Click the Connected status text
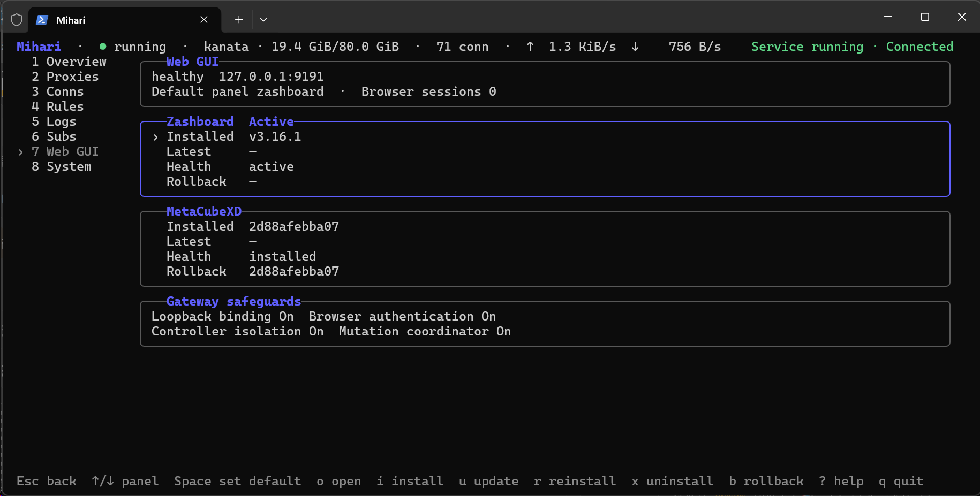980x496 pixels. (x=920, y=47)
